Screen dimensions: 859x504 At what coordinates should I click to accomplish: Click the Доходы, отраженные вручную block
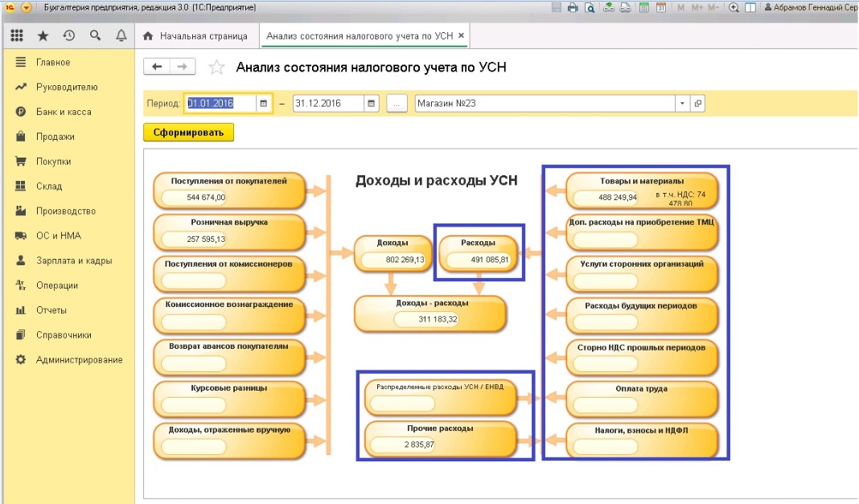click(x=229, y=440)
